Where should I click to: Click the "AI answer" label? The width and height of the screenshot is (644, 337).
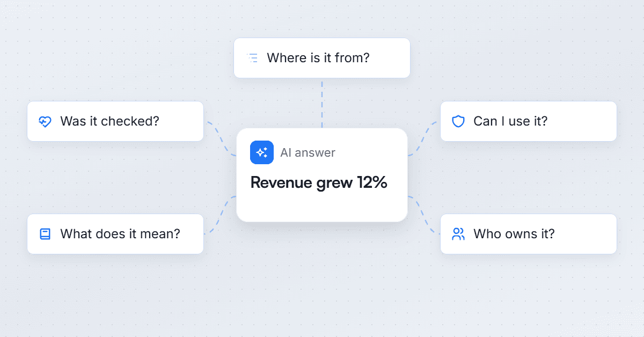pyautogui.click(x=308, y=153)
